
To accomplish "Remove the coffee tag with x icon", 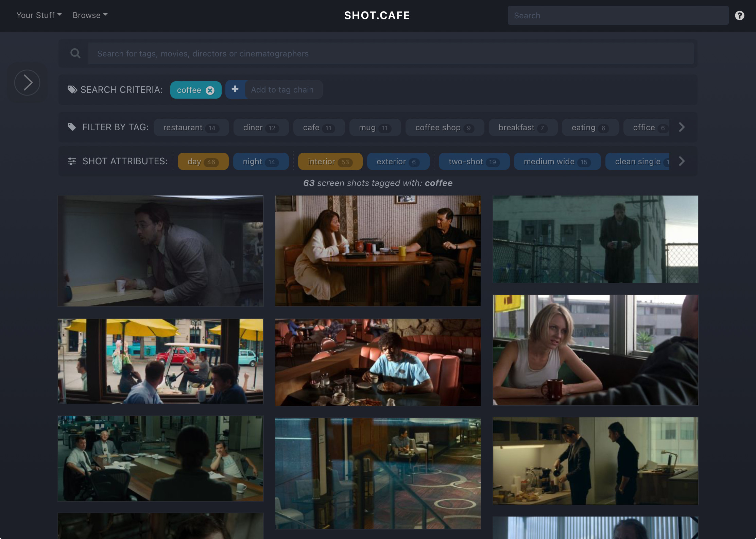I will click(x=210, y=90).
